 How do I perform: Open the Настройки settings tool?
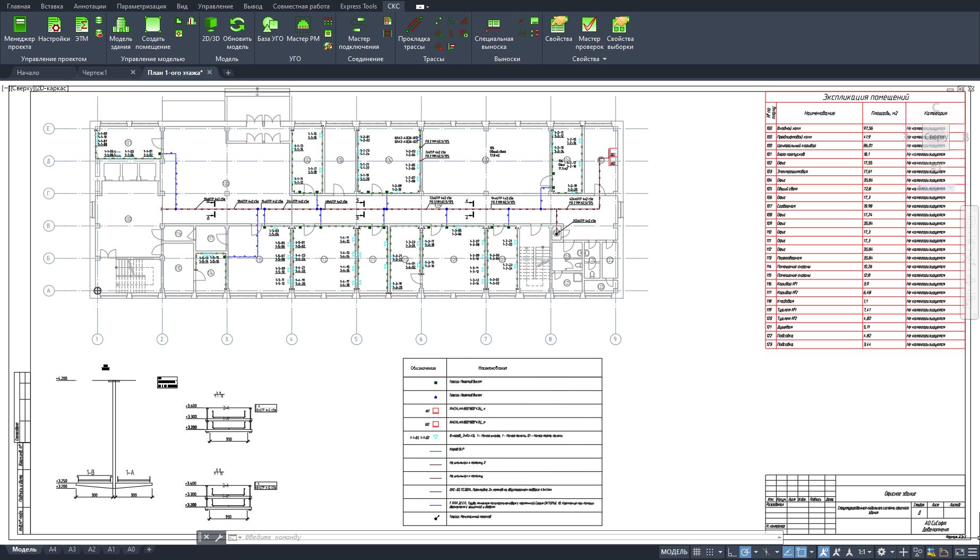click(54, 29)
